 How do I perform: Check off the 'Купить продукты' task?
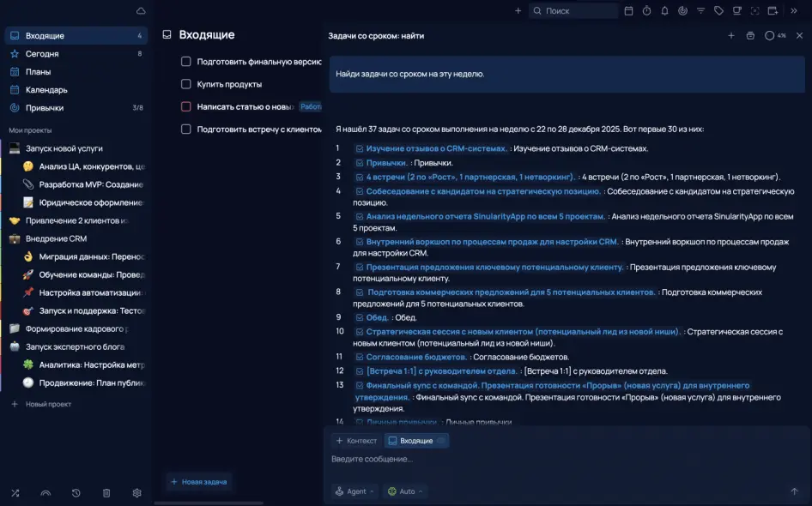[x=185, y=84]
